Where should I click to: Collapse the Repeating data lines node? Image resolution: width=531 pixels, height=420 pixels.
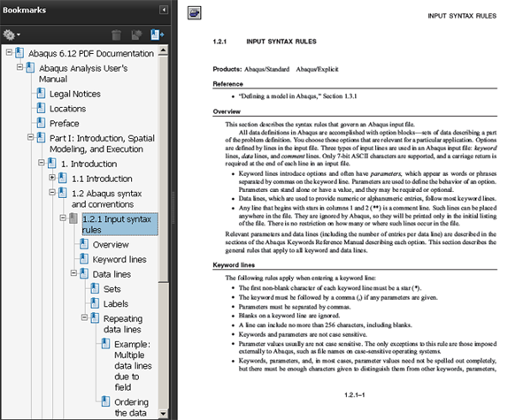[85, 317]
